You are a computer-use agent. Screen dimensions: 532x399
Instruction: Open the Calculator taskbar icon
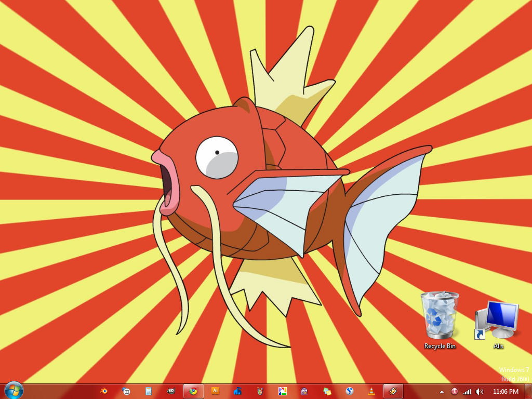149,391
